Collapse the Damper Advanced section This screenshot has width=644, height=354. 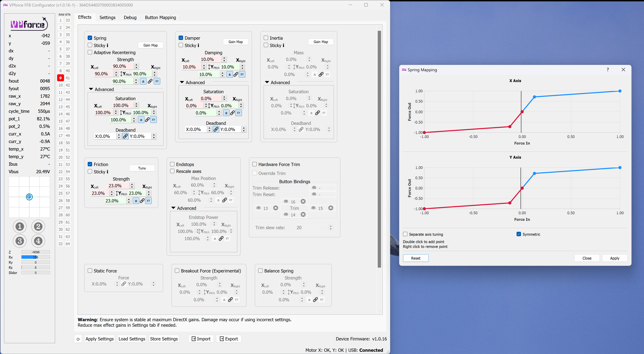pyautogui.click(x=182, y=82)
